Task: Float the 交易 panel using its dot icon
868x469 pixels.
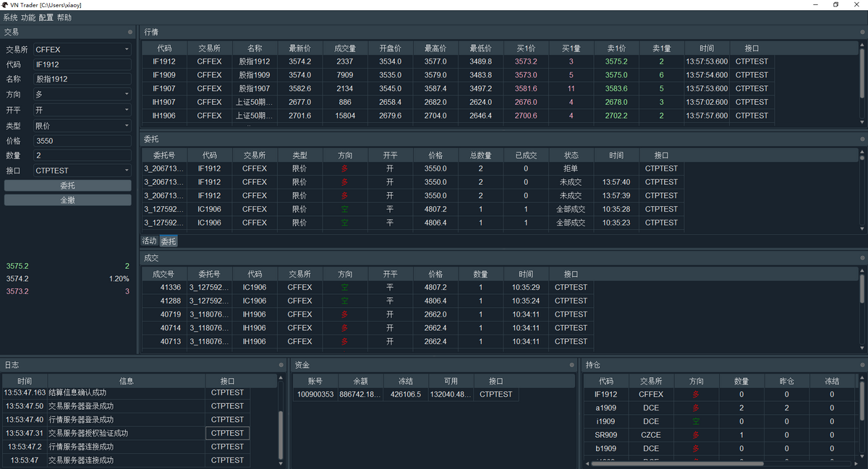Action: [130, 32]
